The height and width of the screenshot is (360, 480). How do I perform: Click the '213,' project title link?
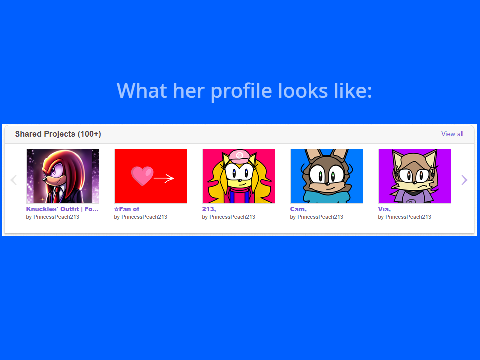[x=209, y=209]
